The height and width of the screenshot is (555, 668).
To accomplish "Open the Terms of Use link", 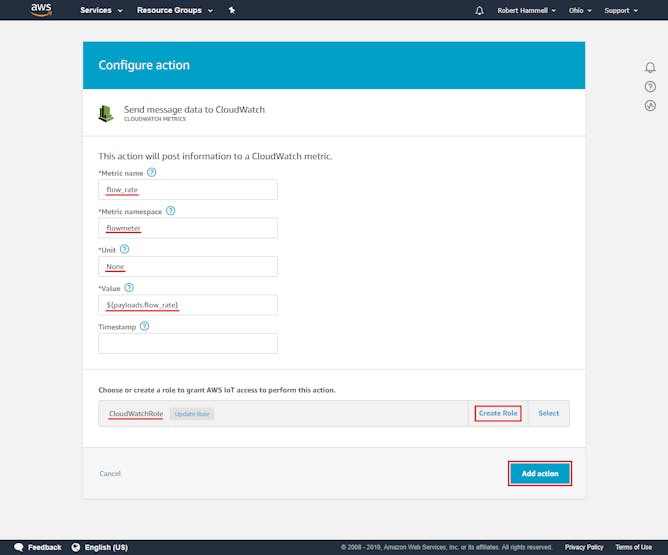I will (x=633, y=547).
